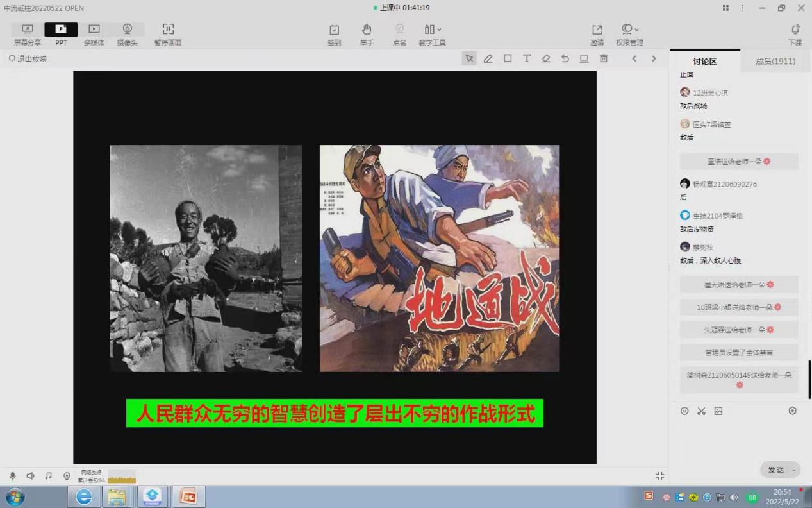Open Internet Explorer from the taskbar
Image resolution: width=812 pixels, height=508 pixels.
(84, 496)
